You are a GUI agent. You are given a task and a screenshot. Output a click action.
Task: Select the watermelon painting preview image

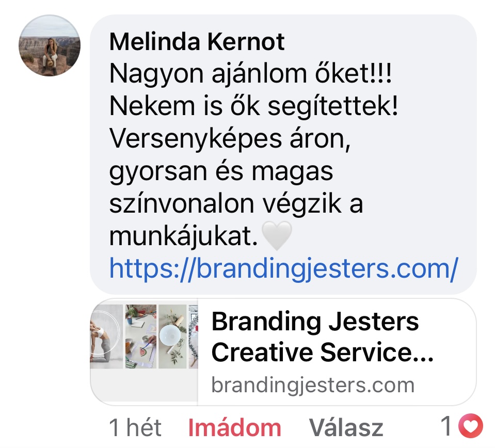pyautogui.click(x=141, y=337)
